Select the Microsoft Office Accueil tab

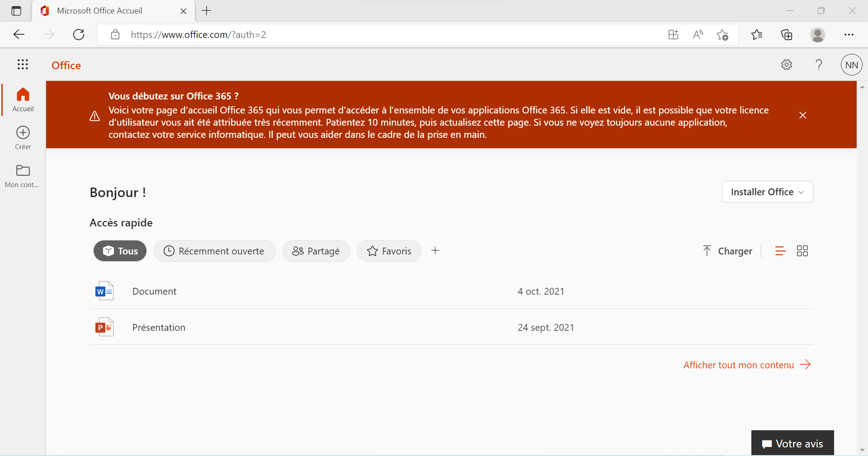point(113,11)
